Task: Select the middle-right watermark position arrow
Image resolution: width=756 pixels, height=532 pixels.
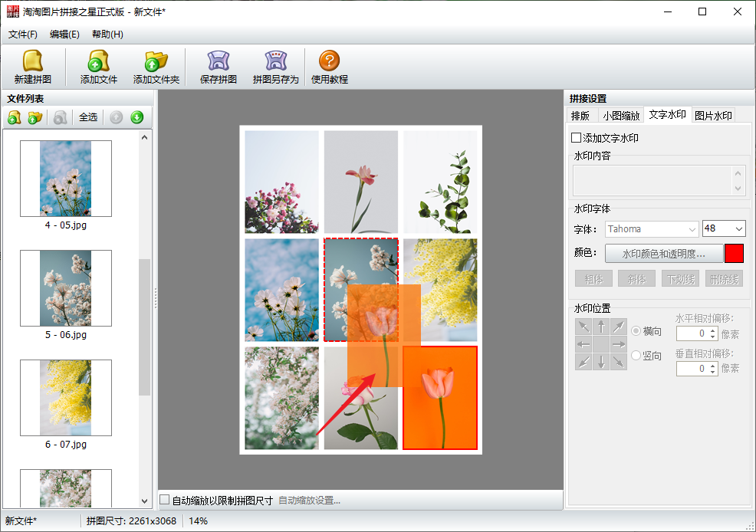Action: tap(619, 344)
